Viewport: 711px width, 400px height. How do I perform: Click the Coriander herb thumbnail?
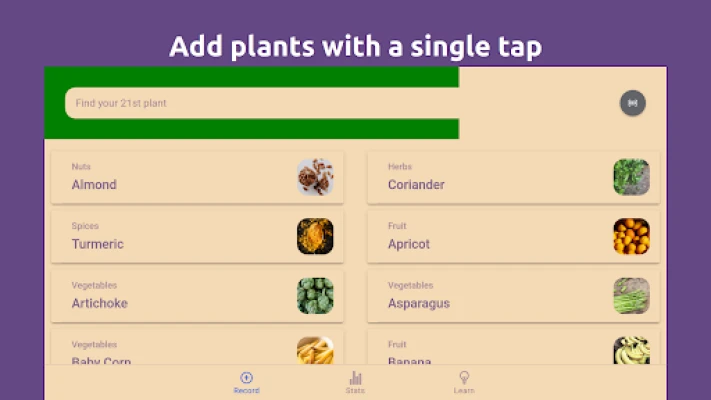click(x=631, y=177)
